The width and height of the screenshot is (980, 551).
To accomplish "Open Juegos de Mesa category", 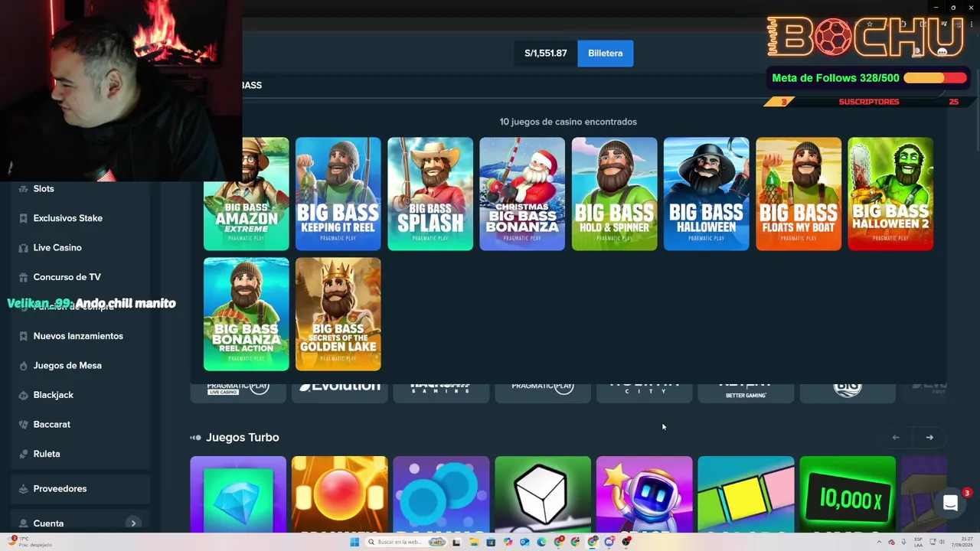I will (67, 366).
